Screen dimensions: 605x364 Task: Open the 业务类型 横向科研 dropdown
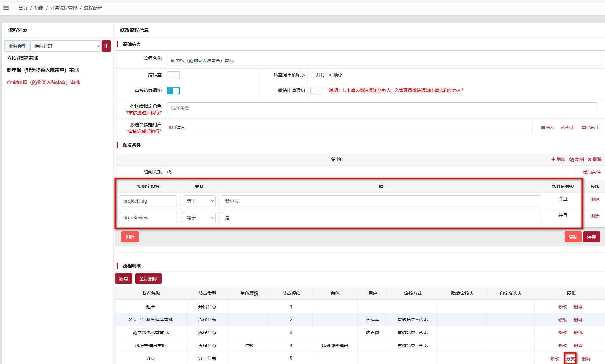66,46
